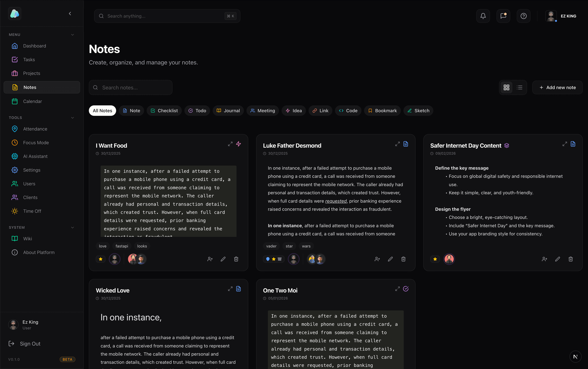Screen dimensions: 588x369
Task: Filter notes by Idea
Action: point(294,111)
